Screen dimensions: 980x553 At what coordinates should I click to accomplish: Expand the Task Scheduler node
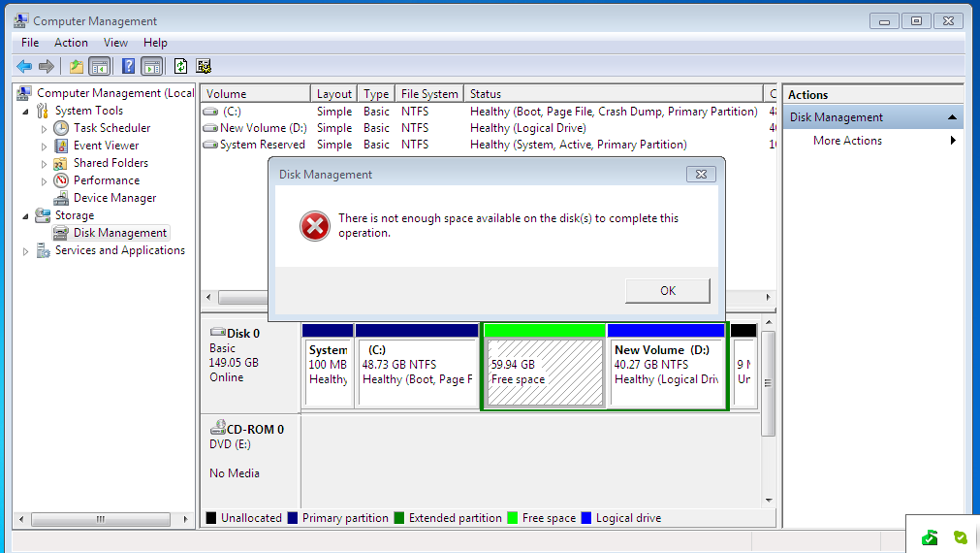44,129
